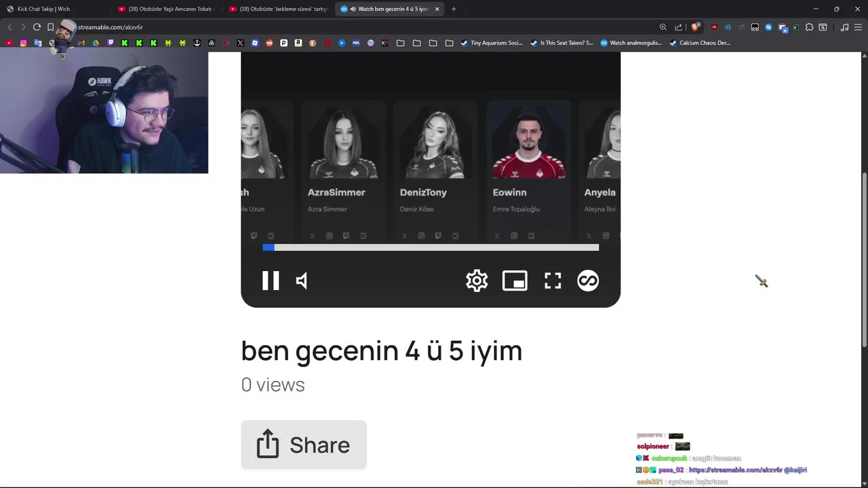Expand the second bookmarks folder
The width and height of the screenshot is (868, 488).
click(416, 43)
